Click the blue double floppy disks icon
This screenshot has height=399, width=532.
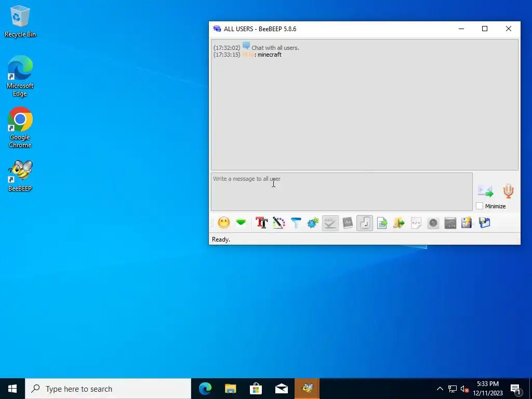pos(485,223)
